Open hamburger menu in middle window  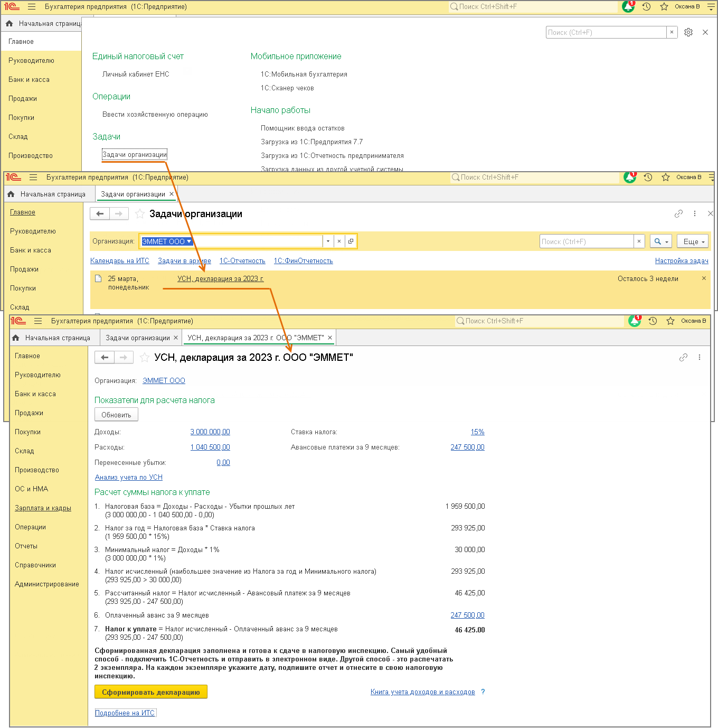[33, 178]
